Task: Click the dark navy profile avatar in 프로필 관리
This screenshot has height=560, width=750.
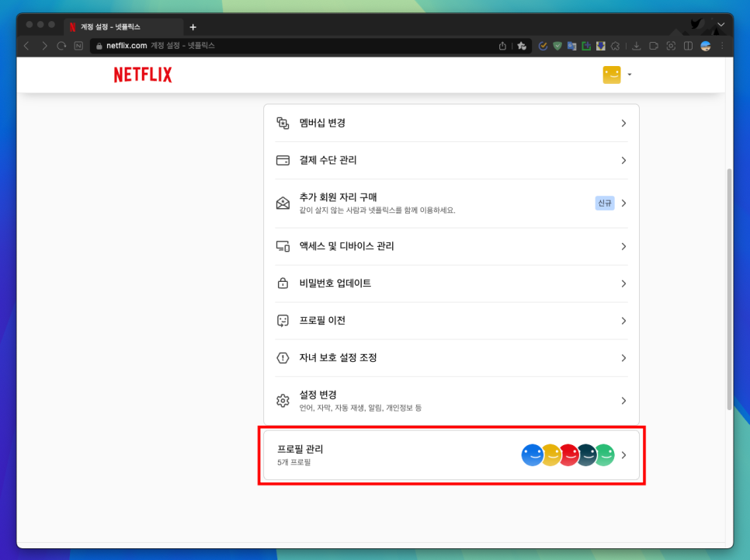Action: point(588,455)
